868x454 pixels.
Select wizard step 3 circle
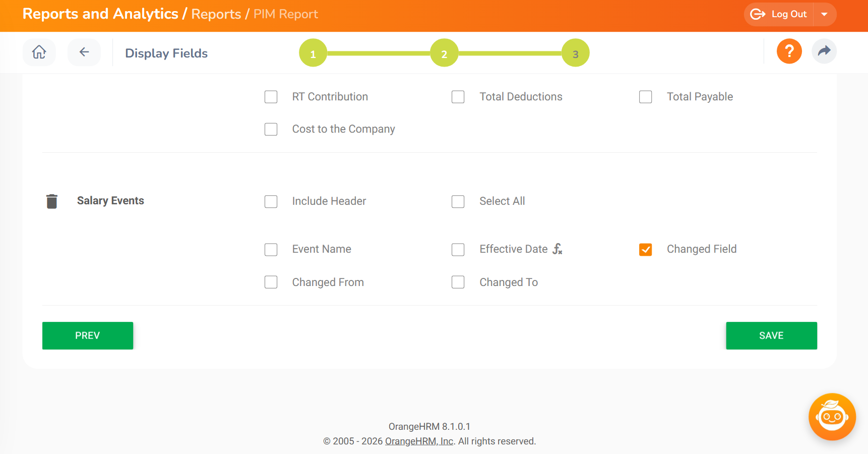coord(576,53)
